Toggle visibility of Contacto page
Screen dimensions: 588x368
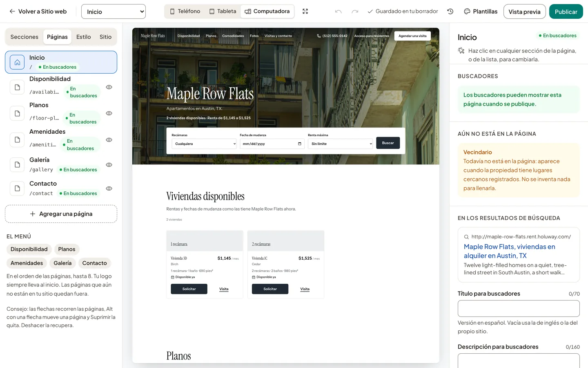point(109,188)
